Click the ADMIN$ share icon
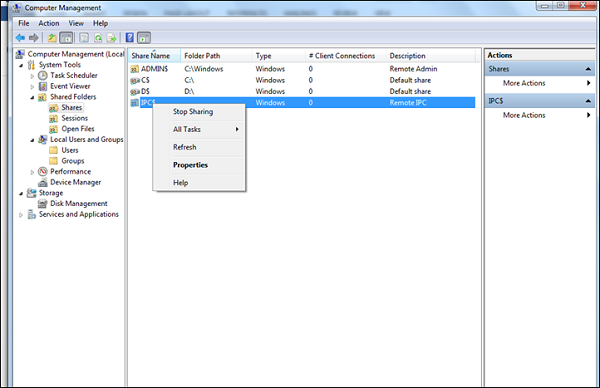Screen dimensions: 600x388 [x=134, y=69]
